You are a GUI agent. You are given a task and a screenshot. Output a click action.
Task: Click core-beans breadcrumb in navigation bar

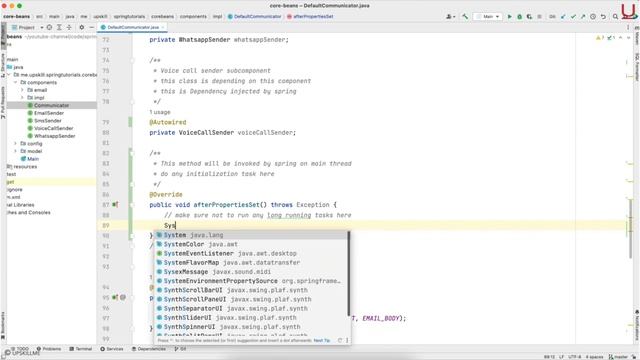[16, 17]
